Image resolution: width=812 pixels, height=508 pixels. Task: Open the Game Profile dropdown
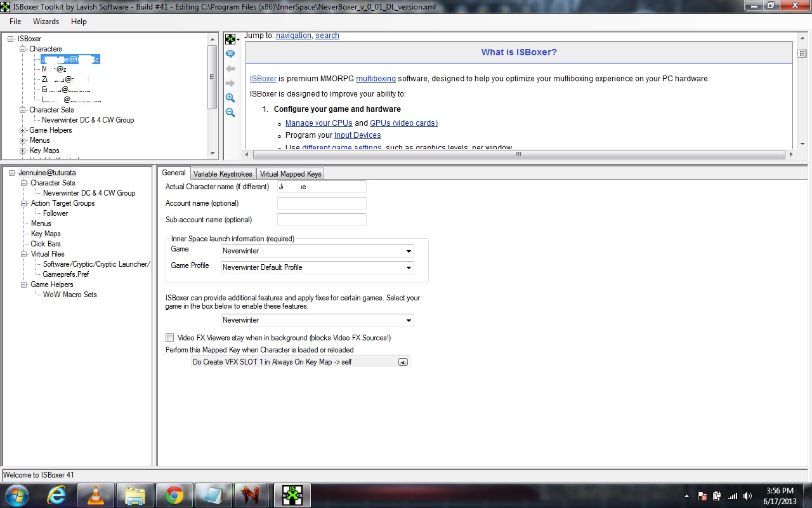point(409,268)
